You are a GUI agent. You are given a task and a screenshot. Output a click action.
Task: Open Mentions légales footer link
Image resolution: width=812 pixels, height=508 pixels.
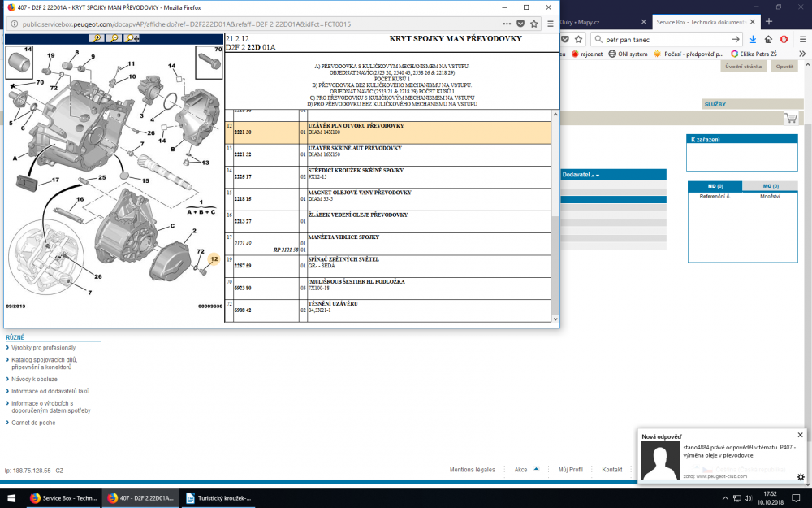[x=472, y=470]
